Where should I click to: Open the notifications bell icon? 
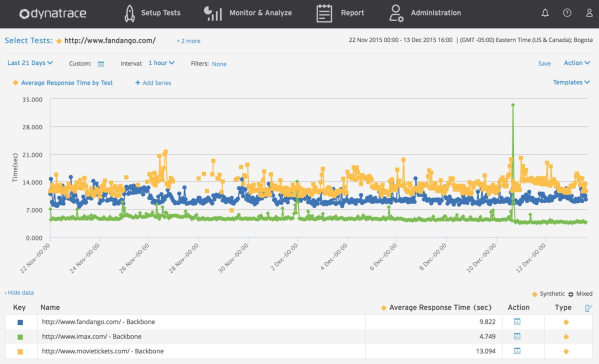545,13
